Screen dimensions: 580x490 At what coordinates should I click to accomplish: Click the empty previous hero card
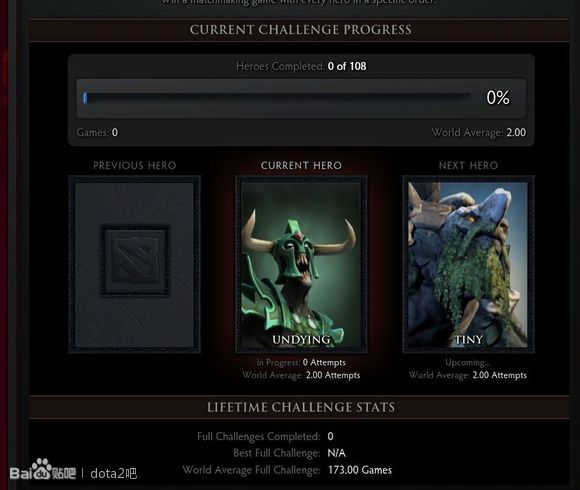click(135, 264)
